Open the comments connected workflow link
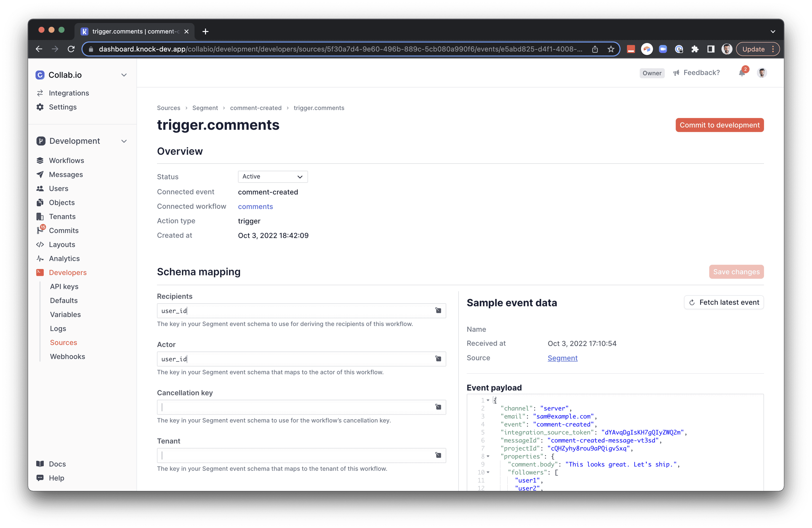 coord(255,207)
